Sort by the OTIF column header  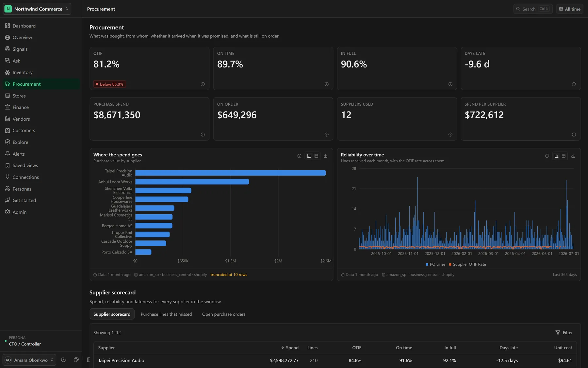pyautogui.click(x=357, y=348)
